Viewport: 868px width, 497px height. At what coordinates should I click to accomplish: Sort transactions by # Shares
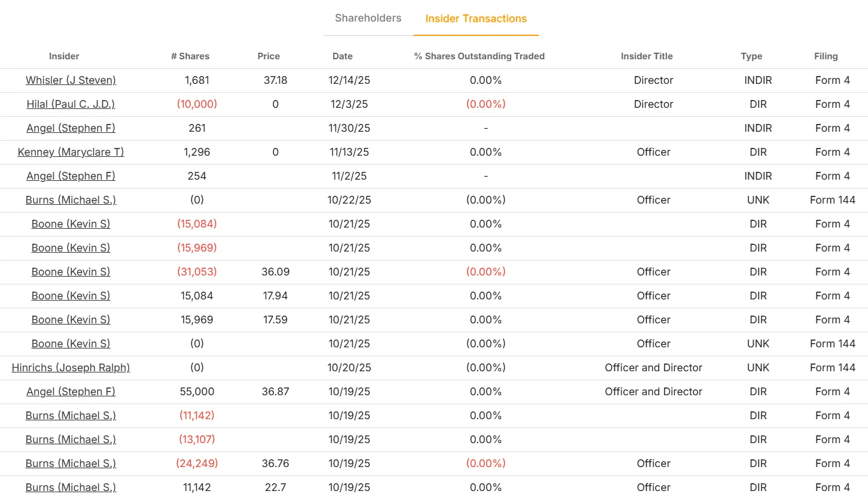point(190,56)
